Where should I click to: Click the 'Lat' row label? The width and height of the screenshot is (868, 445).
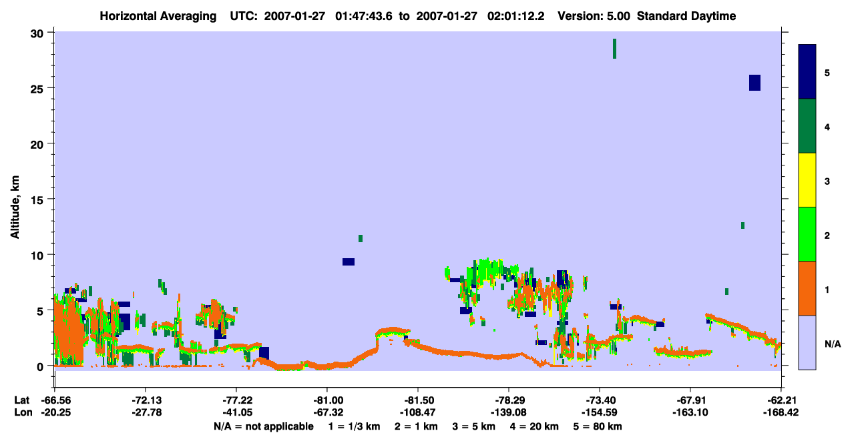(21, 400)
